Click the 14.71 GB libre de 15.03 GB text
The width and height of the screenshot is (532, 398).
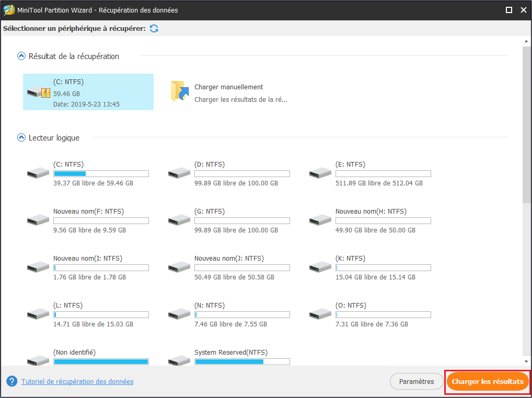94,324
